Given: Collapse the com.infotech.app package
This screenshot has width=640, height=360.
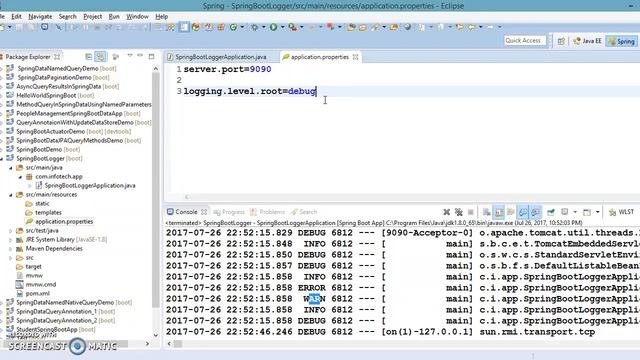Looking at the screenshot, I should (x=20, y=177).
